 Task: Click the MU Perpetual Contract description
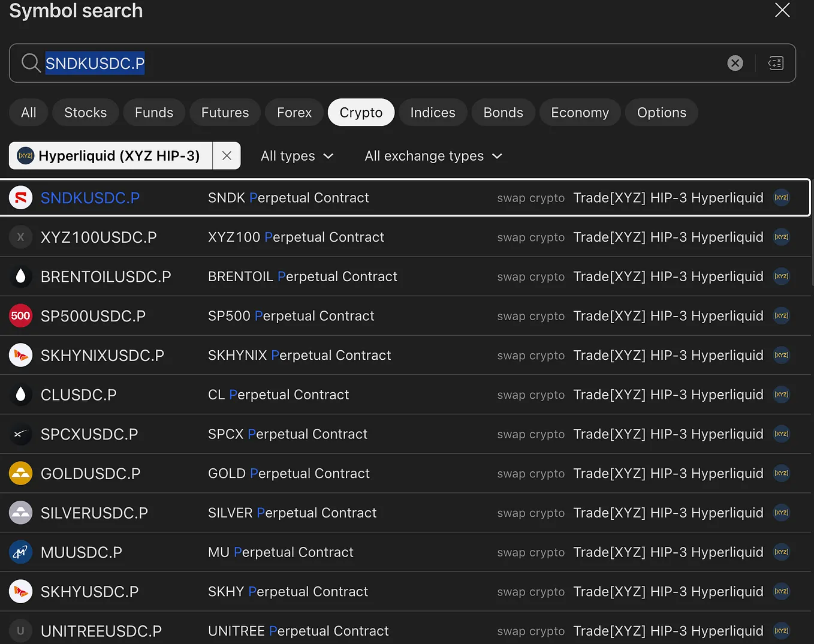pyautogui.click(x=281, y=552)
